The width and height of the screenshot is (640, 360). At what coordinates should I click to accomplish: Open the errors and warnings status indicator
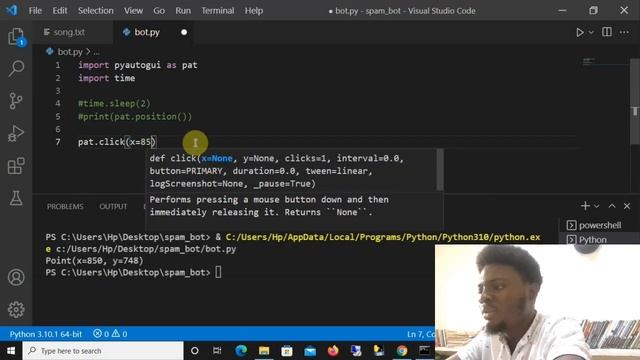[x=110, y=334]
